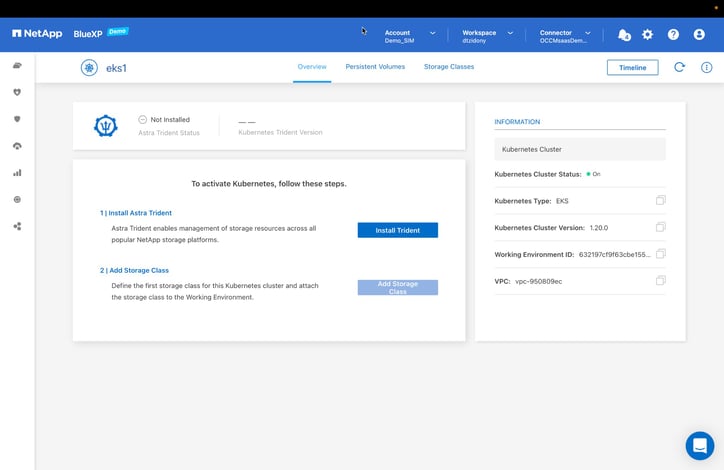Refresh the page with the circular arrow icon
The image size is (724, 470).
click(679, 67)
